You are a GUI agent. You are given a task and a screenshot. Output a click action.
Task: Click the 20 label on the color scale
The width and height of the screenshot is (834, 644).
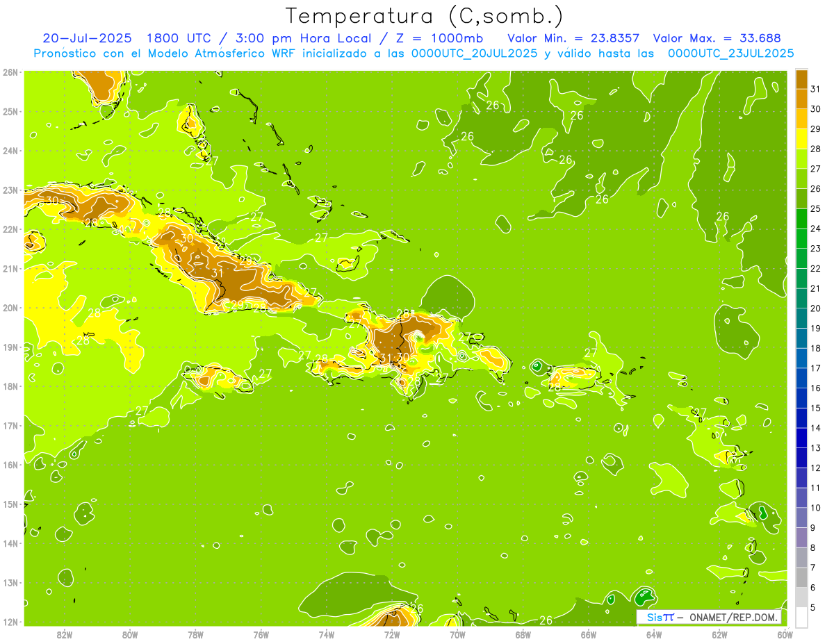tap(815, 308)
